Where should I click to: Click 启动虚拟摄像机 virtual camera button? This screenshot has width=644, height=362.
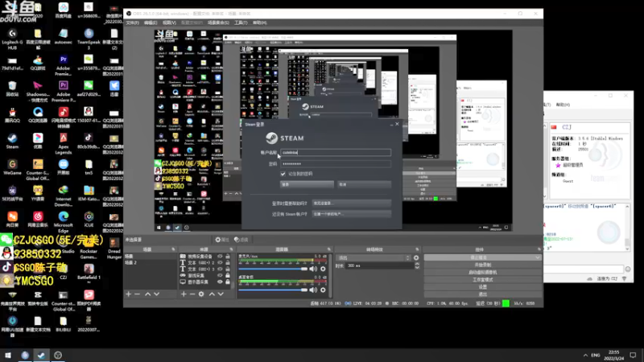(x=482, y=272)
